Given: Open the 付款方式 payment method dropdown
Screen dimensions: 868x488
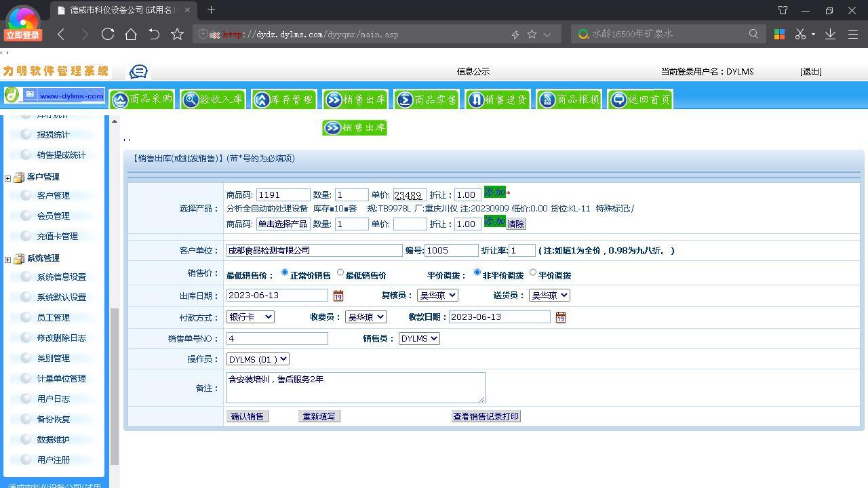Looking at the screenshot, I should pyautogui.click(x=250, y=317).
